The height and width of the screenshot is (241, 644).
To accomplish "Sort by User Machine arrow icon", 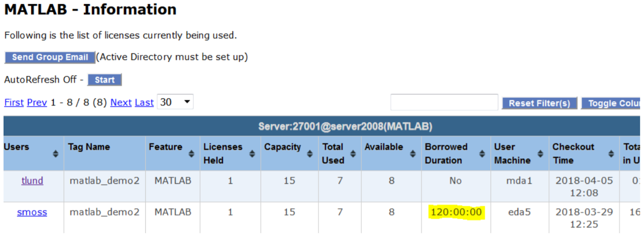I will pyautogui.click(x=540, y=154).
